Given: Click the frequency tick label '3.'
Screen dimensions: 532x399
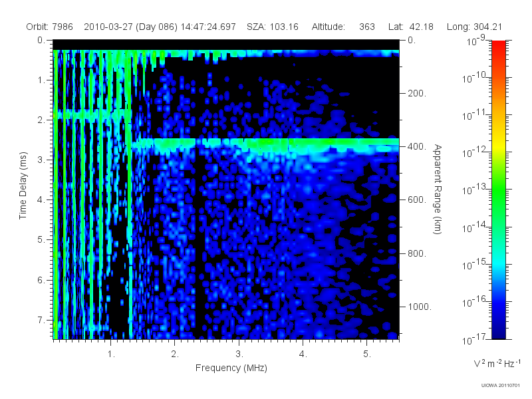Looking at the screenshot, I should (239, 354).
